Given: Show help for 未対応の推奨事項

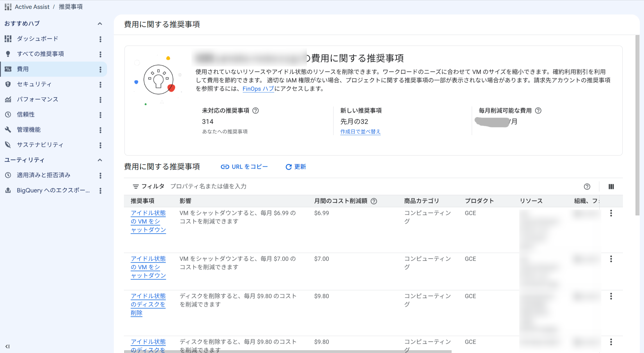Looking at the screenshot, I should (x=255, y=111).
